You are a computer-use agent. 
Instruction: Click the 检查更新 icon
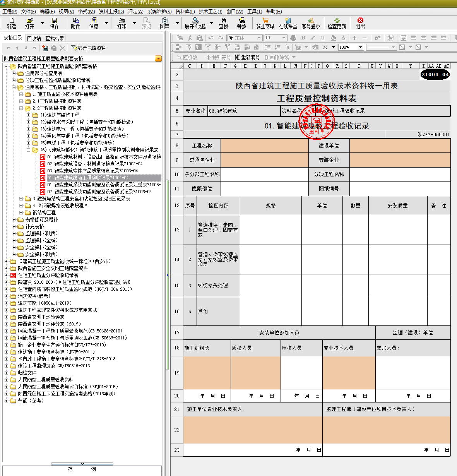point(337,23)
